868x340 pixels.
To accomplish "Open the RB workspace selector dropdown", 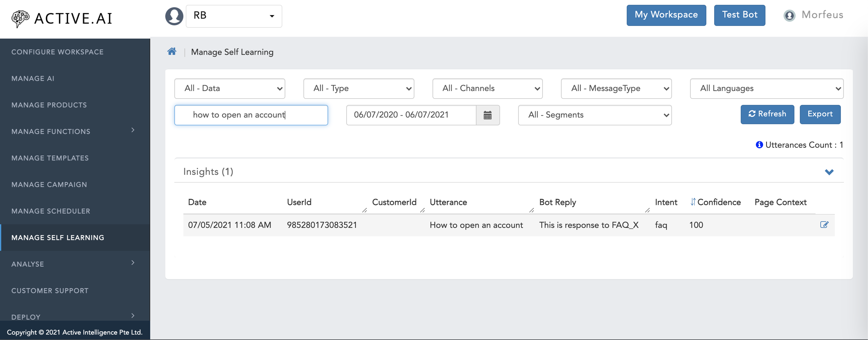I will pyautogui.click(x=234, y=16).
